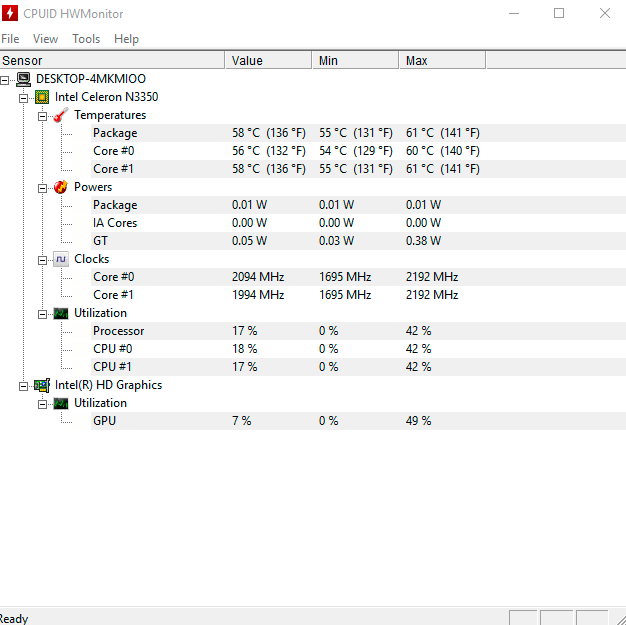The width and height of the screenshot is (626, 625).
Task: Collapse the Intel(R) HD Graphics node
Action: (24, 386)
